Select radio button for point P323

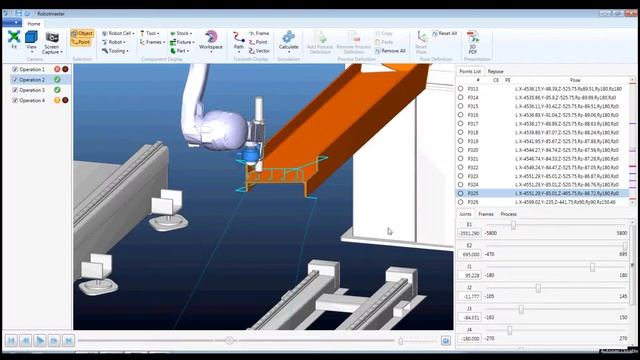click(460, 176)
